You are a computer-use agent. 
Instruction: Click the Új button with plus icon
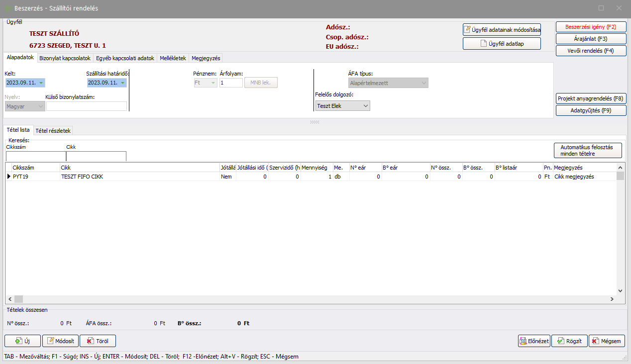22,341
